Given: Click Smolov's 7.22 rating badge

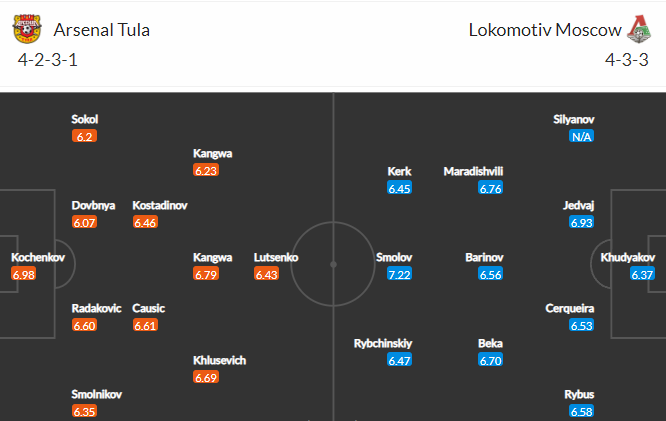Looking at the screenshot, I should pyautogui.click(x=399, y=274).
